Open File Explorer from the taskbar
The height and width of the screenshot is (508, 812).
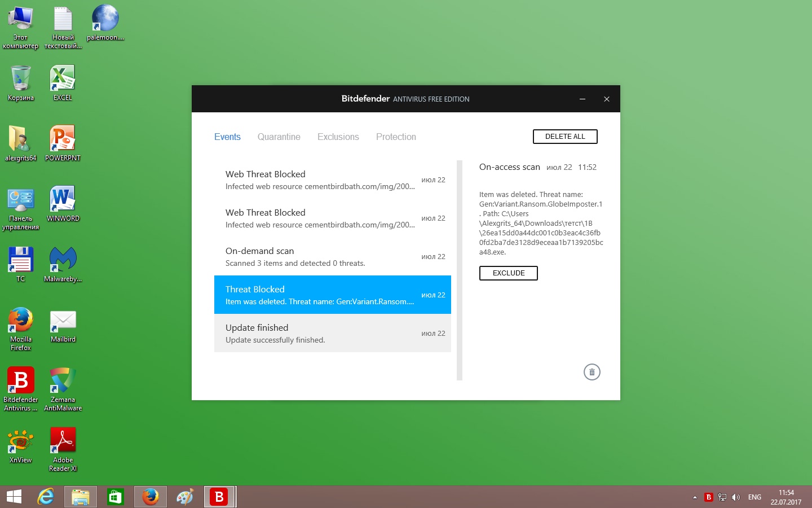[81, 497]
